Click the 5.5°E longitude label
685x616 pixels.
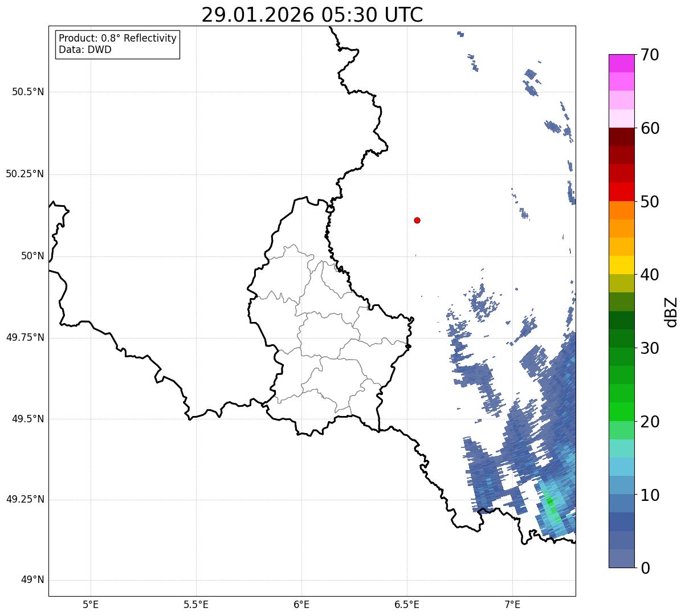[196, 604]
